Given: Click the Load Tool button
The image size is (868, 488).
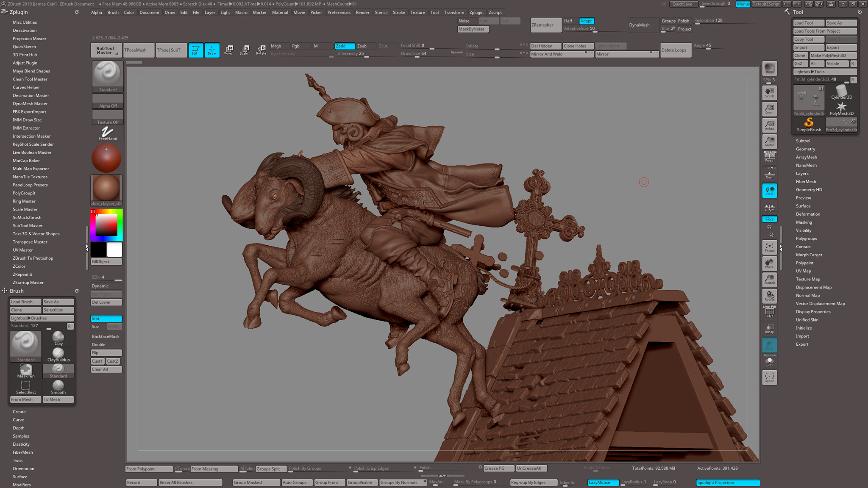Looking at the screenshot, I should pyautogui.click(x=808, y=23).
